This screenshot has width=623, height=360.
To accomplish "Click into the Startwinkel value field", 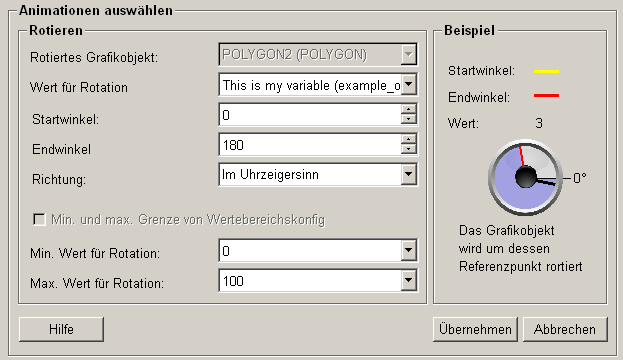I will [x=310, y=114].
